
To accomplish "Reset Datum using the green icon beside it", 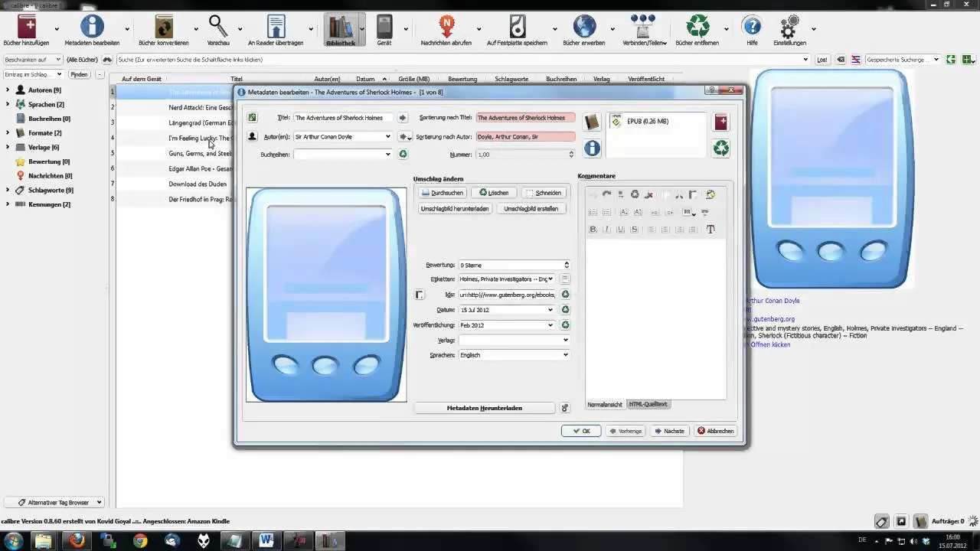I will coord(565,310).
